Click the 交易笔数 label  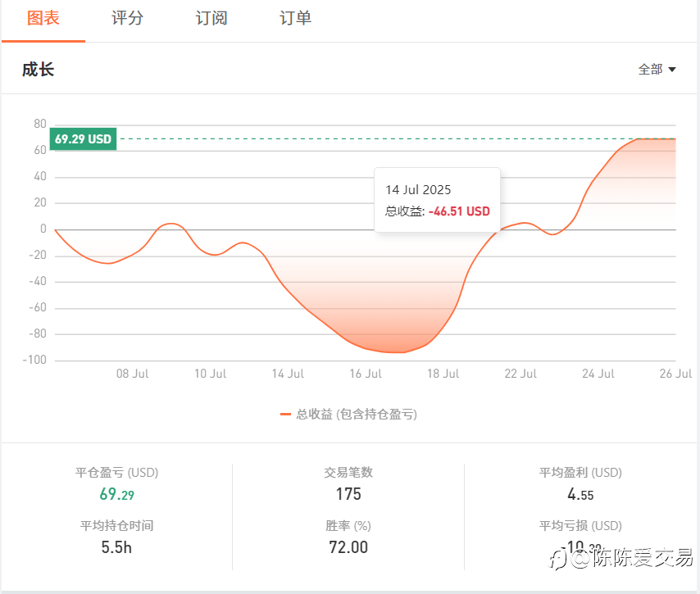pos(348,472)
